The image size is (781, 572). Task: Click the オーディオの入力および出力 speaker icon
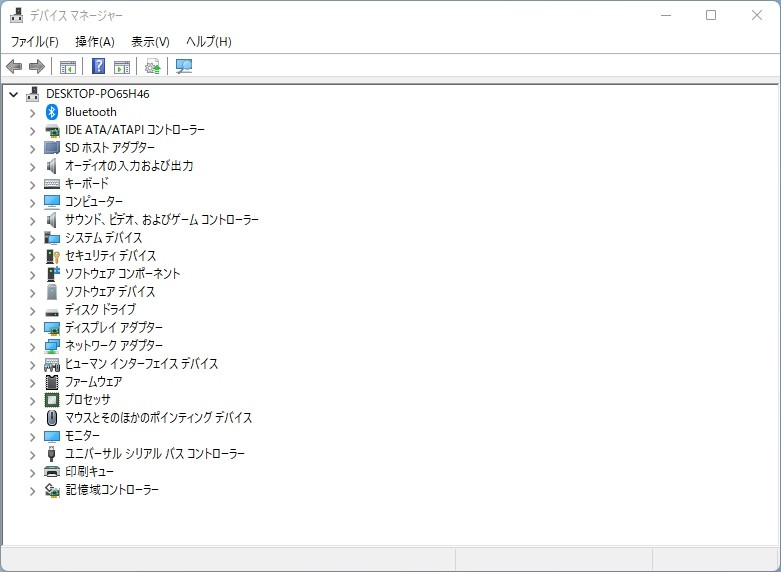click(52, 166)
